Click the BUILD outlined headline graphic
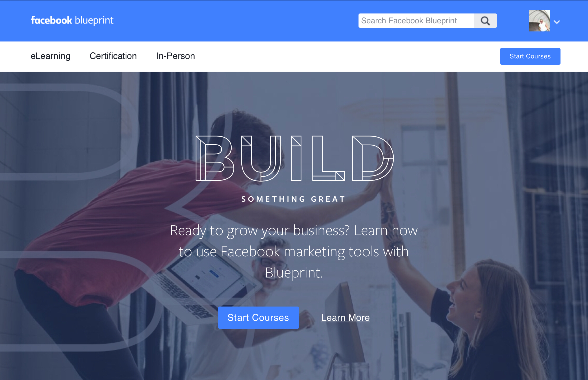 [294, 158]
